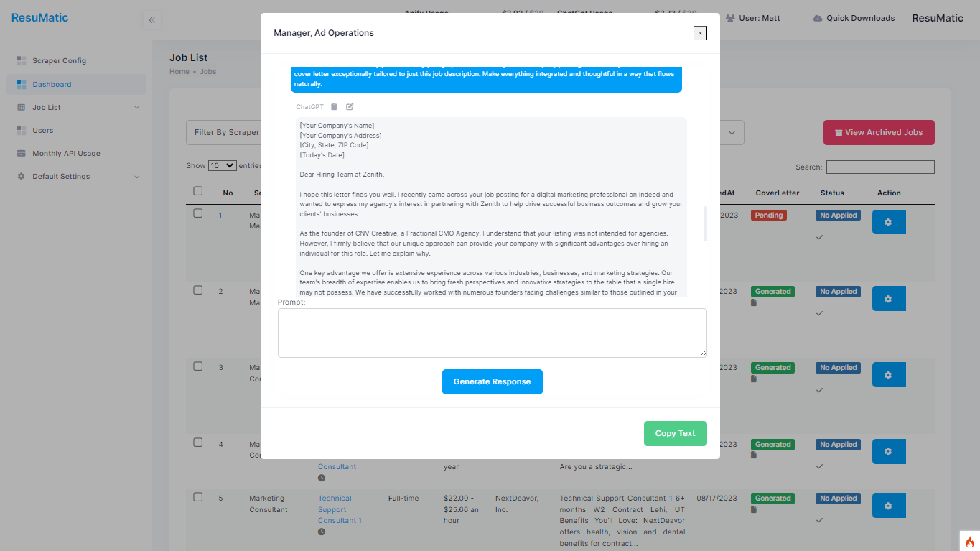Image resolution: width=980 pixels, height=551 pixels.
Task: Click the Quick Downloads cloud icon
Action: pos(818,18)
